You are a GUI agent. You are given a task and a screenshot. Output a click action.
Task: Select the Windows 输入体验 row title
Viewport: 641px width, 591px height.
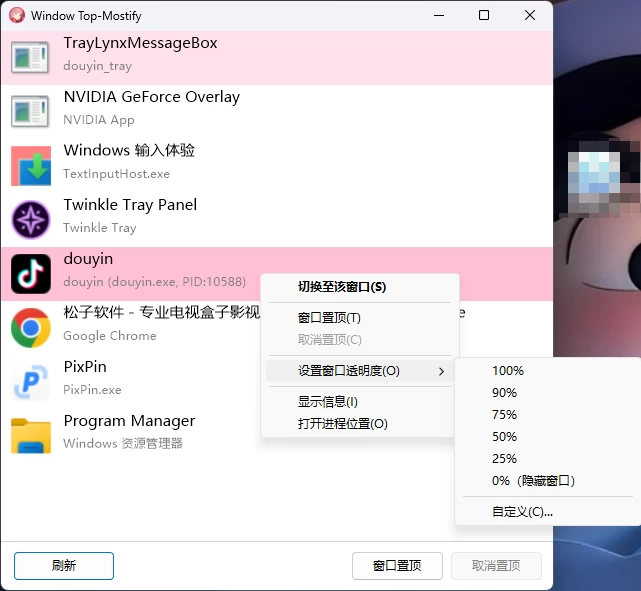click(129, 150)
